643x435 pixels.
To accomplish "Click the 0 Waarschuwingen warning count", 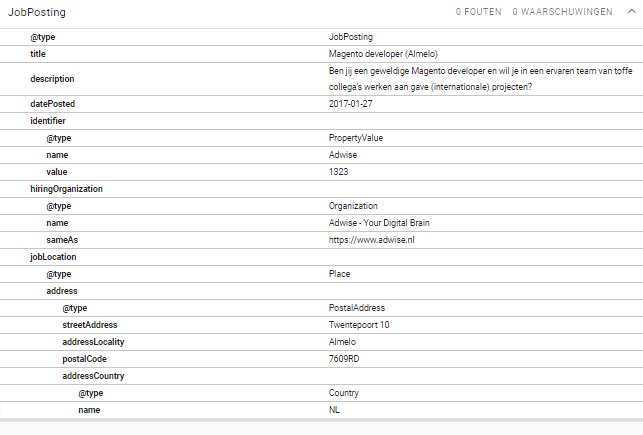I will pos(562,12).
